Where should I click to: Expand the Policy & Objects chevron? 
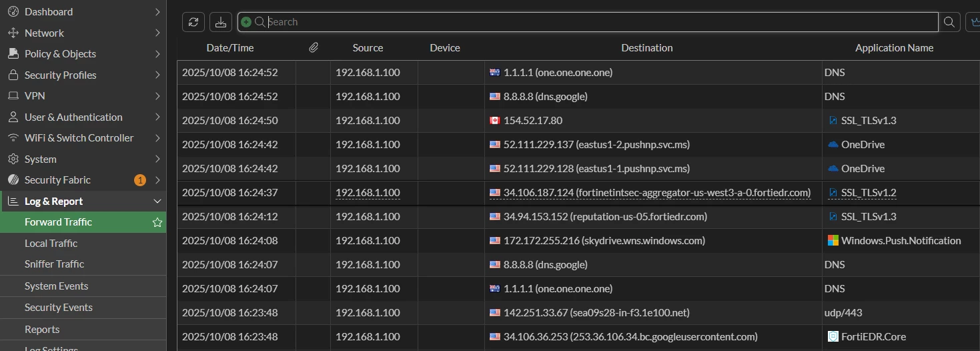click(x=157, y=53)
